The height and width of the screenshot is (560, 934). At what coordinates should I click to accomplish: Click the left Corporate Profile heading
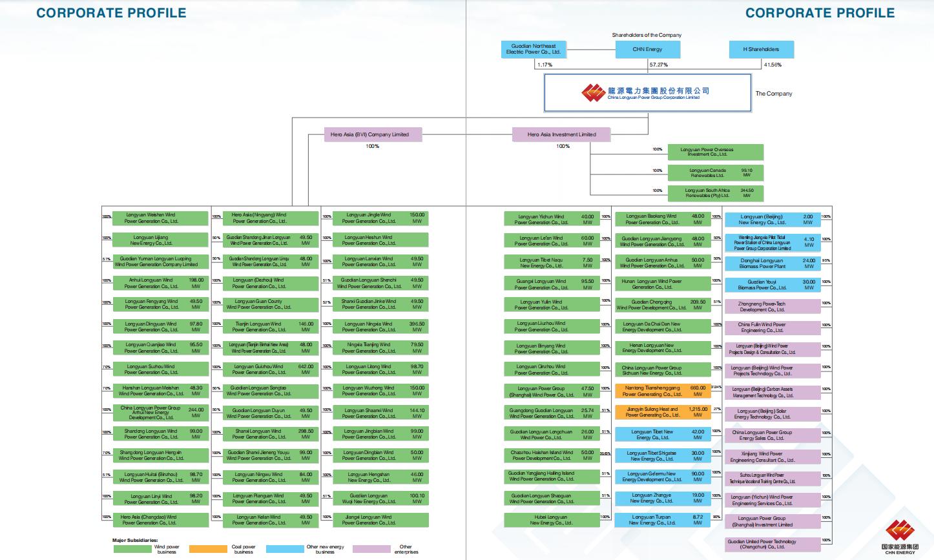[111, 13]
